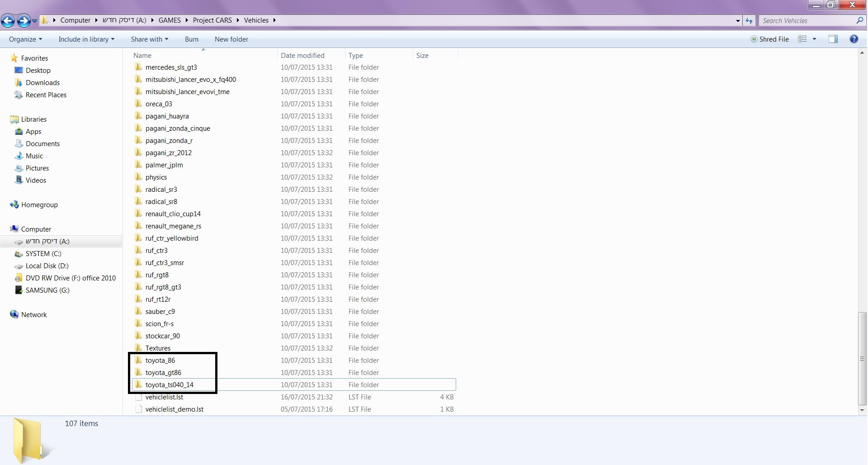This screenshot has width=868, height=465.
Task: Expand the arrow after GAMES breadcrumb
Action: pos(186,20)
